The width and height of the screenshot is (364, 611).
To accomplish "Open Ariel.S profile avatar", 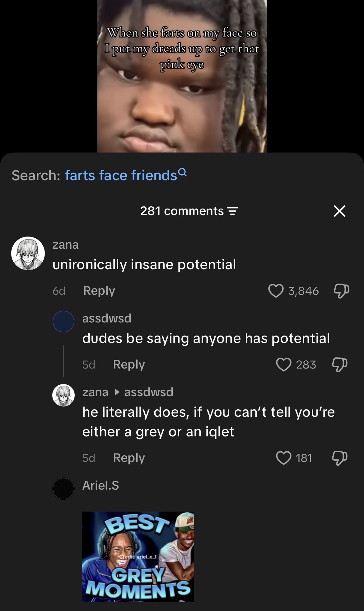I will pyautogui.click(x=63, y=489).
